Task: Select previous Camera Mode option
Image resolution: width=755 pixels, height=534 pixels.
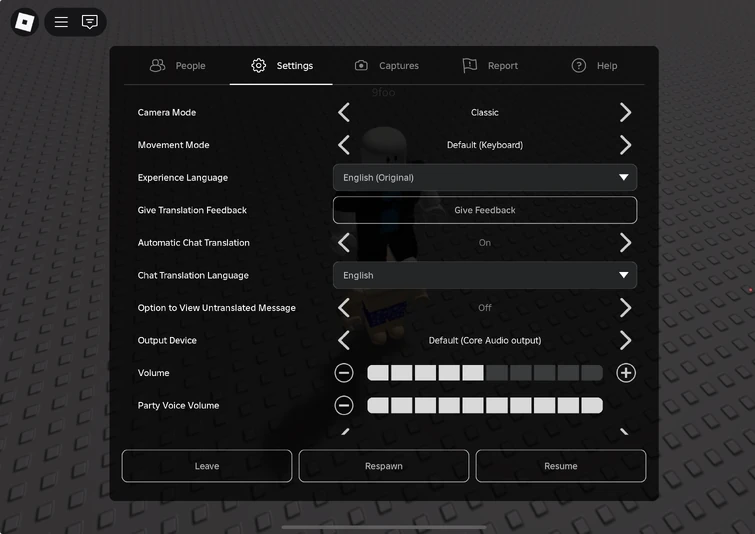Action: point(344,112)
